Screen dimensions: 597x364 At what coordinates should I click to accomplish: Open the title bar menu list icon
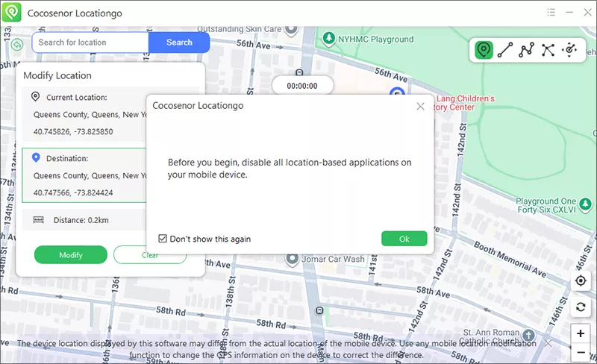pyautogui.click(x=551, y=13)
